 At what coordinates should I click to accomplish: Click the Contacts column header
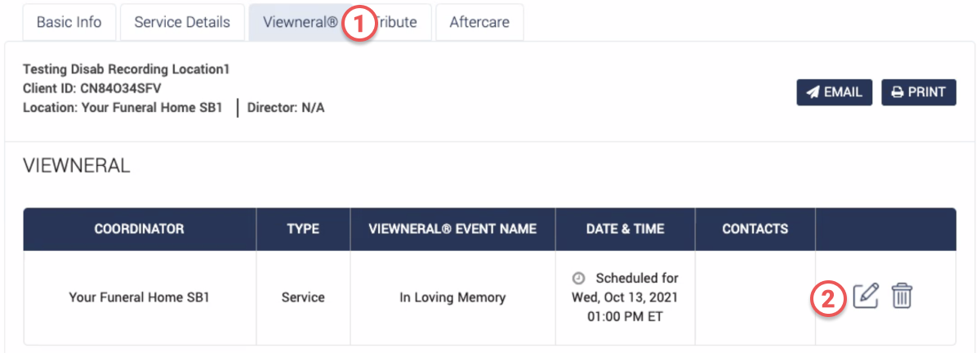755,229
